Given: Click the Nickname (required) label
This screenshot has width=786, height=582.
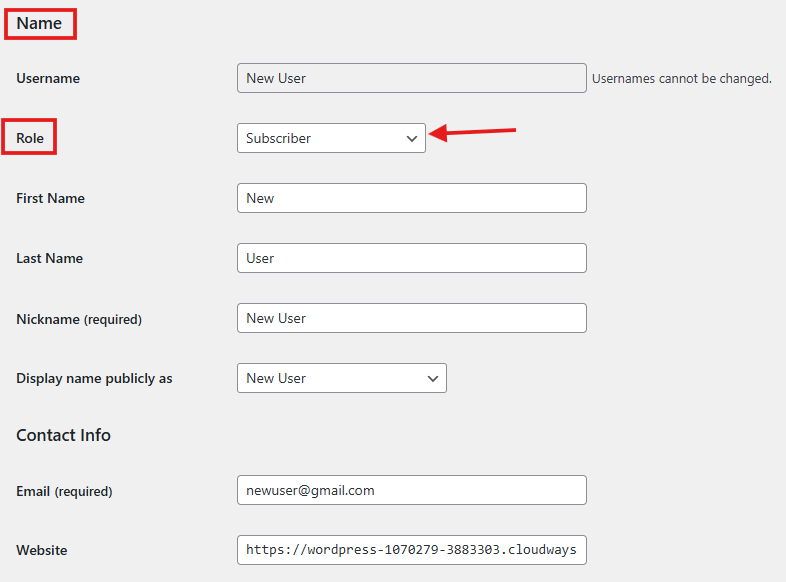Looking at the screenshot, I should coord(79,319).
